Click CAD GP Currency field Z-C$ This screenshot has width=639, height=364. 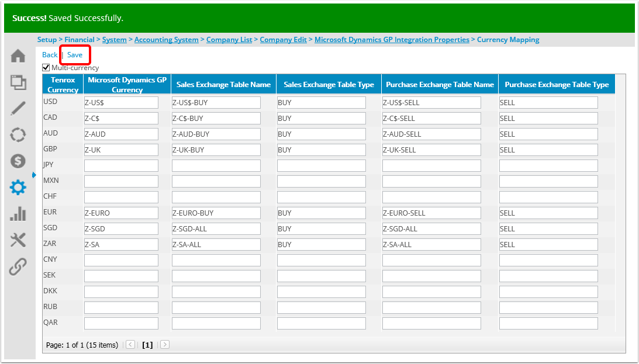click(x=121, y=119)
